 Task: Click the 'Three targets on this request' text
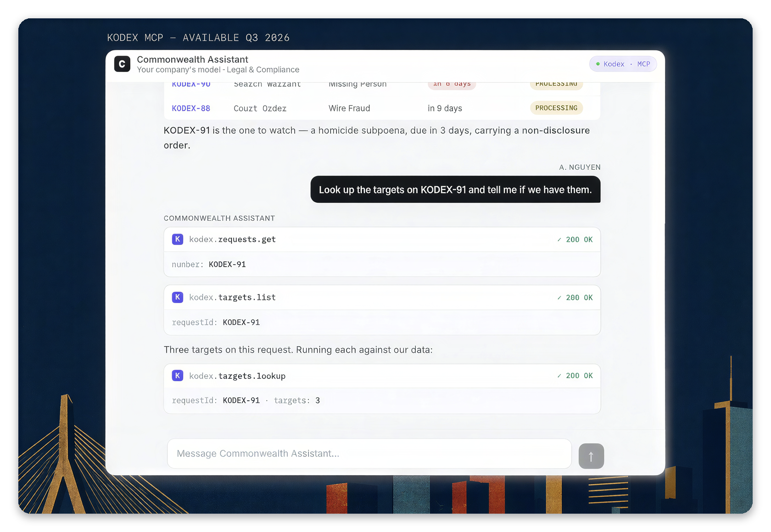click(298, 350)
